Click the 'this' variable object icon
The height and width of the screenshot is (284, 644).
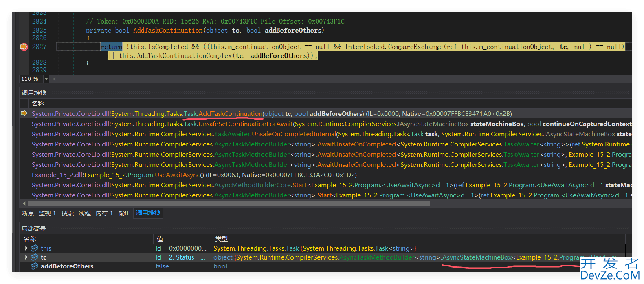34,248
